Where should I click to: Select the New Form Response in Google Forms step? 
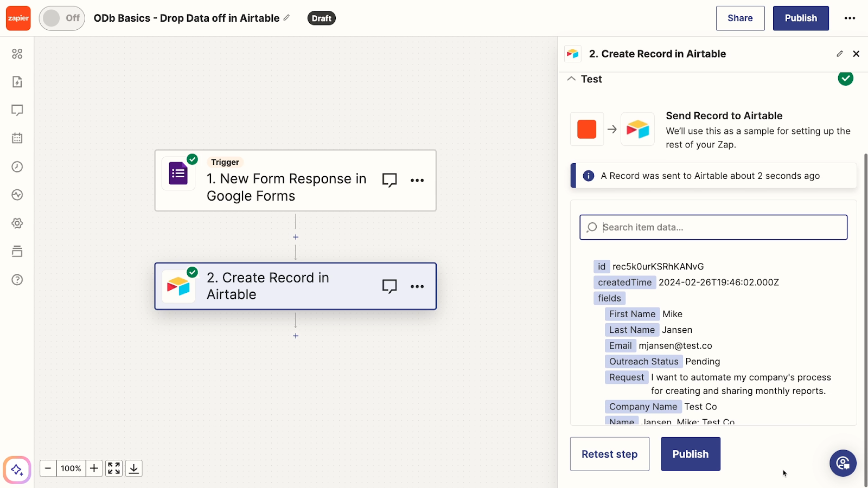tap(295, 181)
